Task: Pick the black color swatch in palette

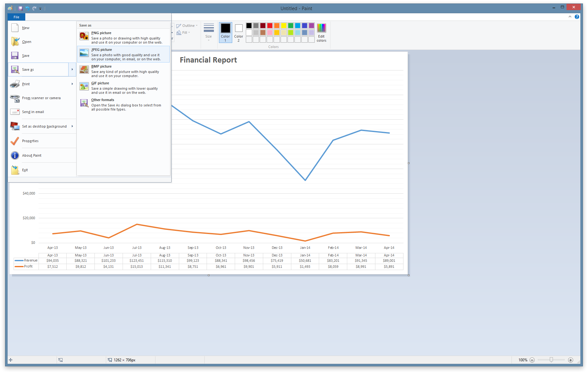Action: tap(249, 26)
